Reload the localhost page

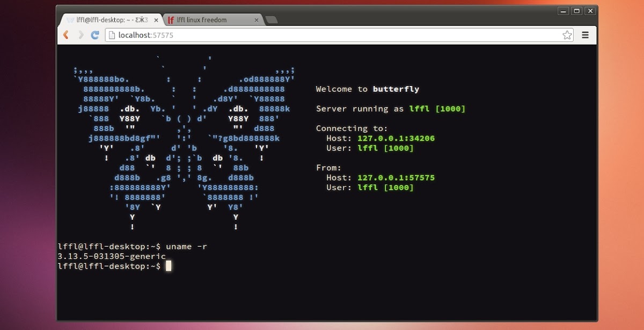tap(96, 35)
